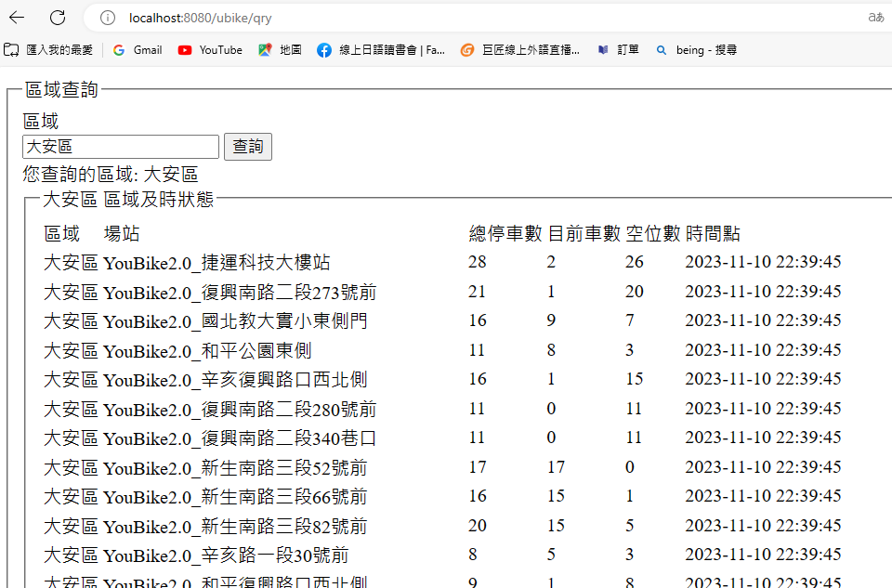Click timestamp in 新生南路三段66號前 row

[x=763, y=496]
